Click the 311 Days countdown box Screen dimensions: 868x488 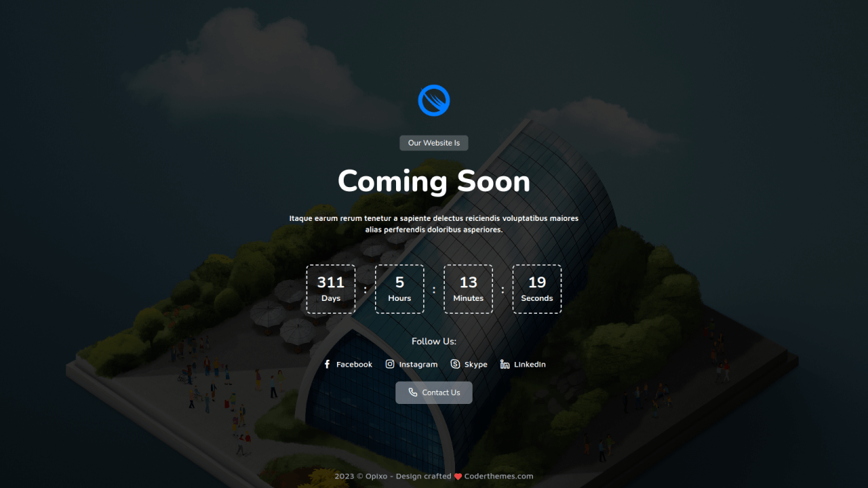[330, 289]
